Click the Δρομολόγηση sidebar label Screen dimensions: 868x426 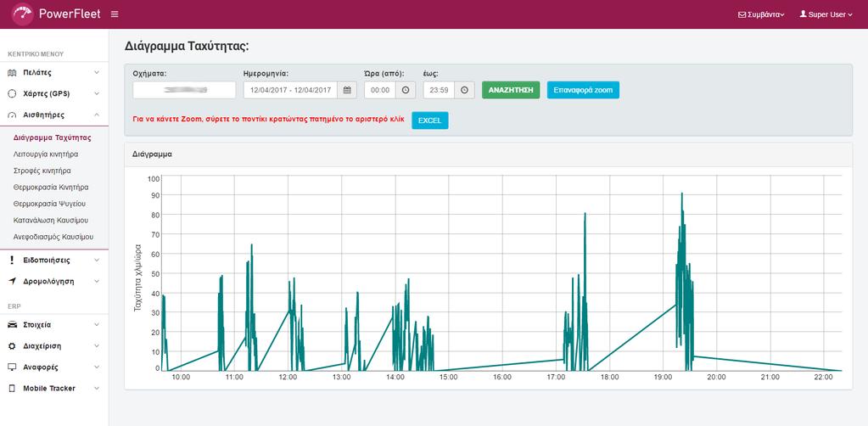48,281
